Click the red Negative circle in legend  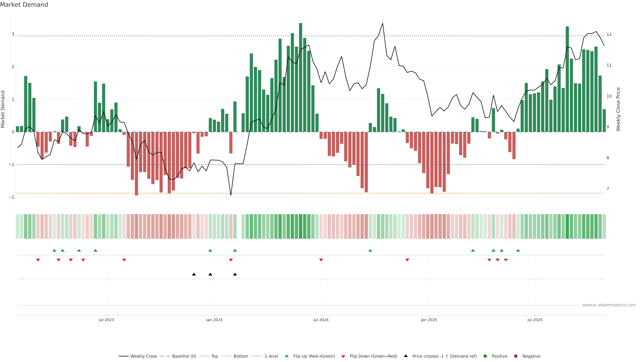pos(516,356)
